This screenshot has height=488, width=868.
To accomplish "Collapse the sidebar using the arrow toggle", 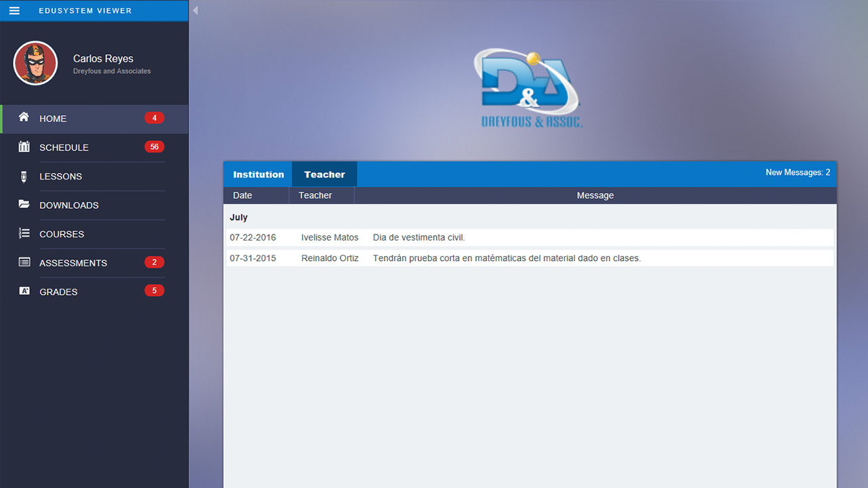I will coord(195,10).
